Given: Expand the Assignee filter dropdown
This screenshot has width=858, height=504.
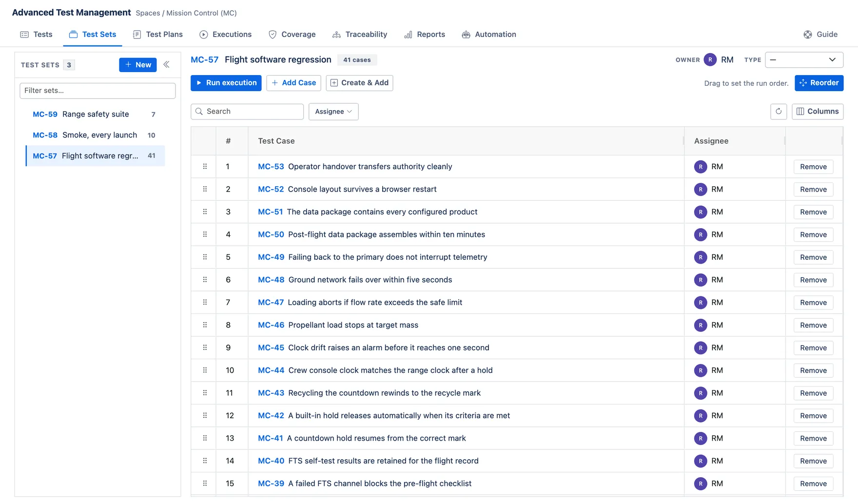Looking at the screenshot, I should coord(333,112).
